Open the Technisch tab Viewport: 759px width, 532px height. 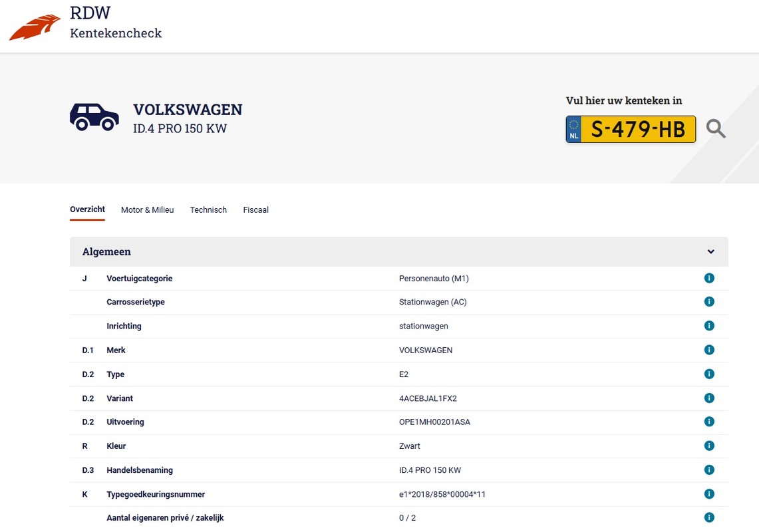point(208,210)
